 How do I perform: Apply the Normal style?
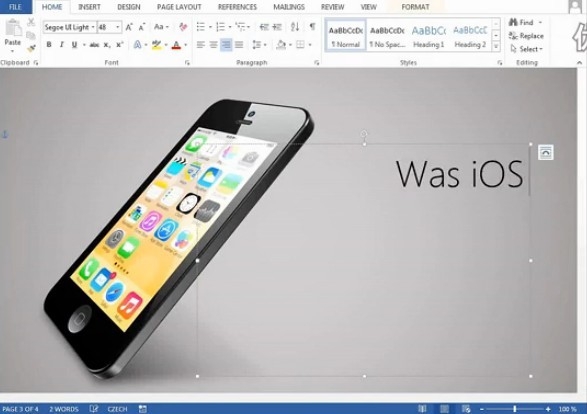(x=346, y=36)
